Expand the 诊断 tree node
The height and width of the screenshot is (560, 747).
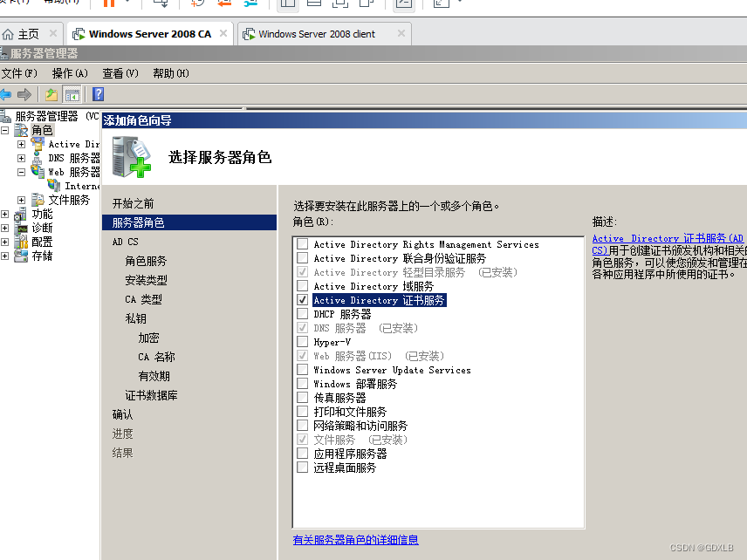[4, 228]
